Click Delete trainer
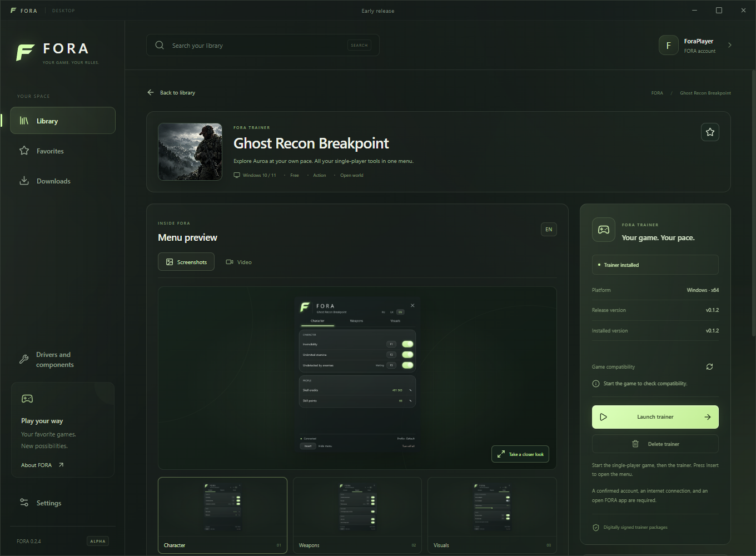The image size is (756, 556). [x=655, y=444]
